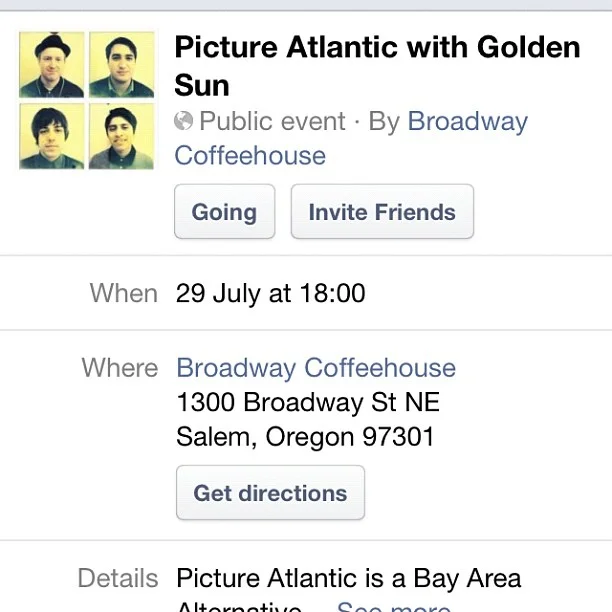Tap the Going RSVP button
Screen dimensions: 612x612
click(225, 212)
